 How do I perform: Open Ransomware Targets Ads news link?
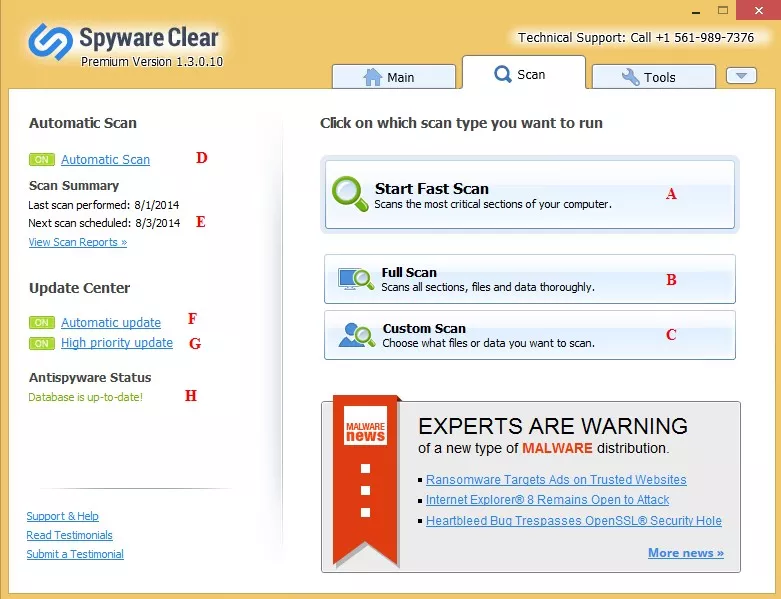(556, 479)
